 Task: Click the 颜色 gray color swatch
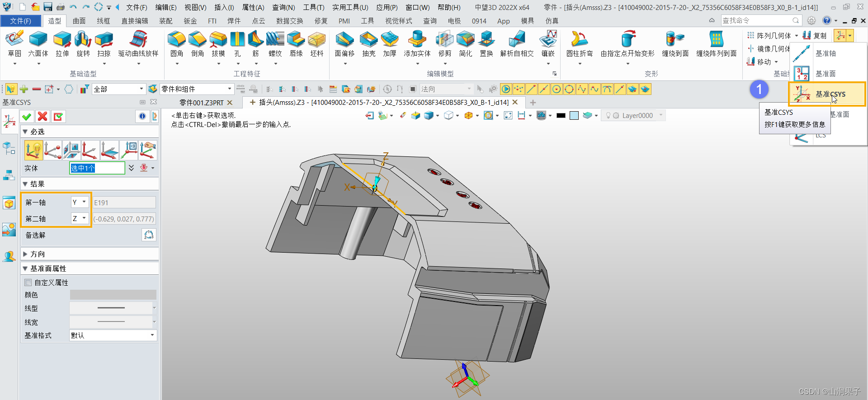click(x=113, y=295)
